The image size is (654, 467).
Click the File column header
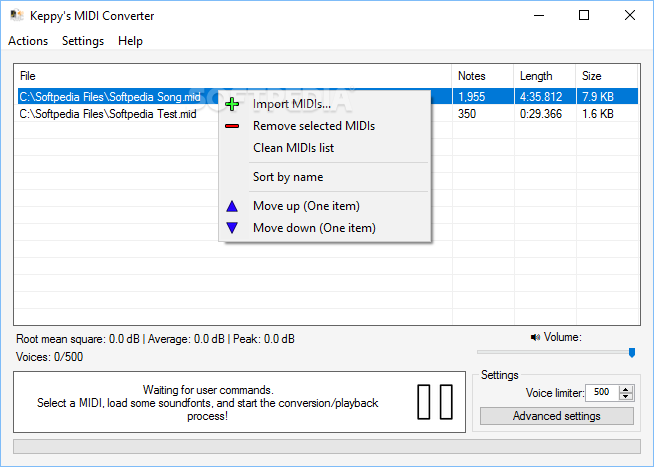[233, 76]
